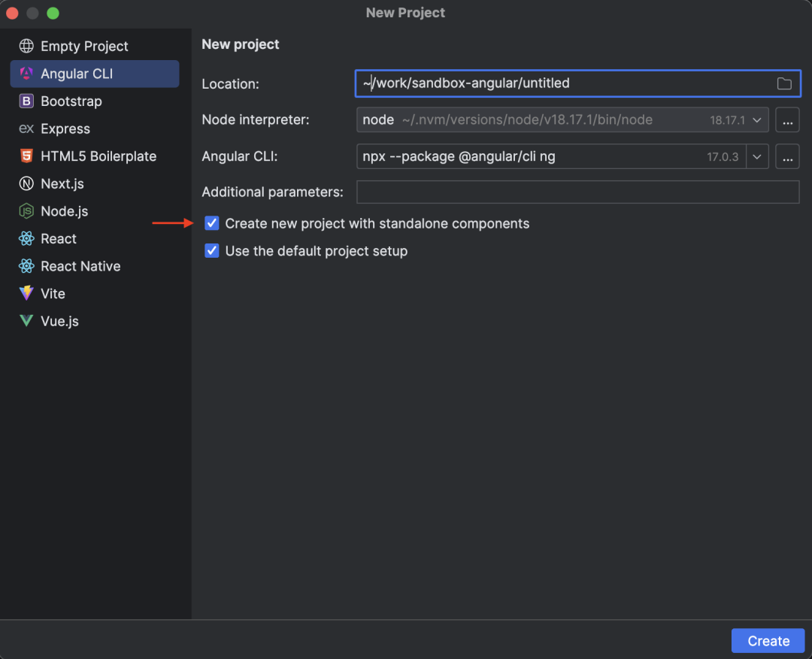This screenshot has height=659, width=812.
Task: Click the New Project window title
Action: pos(405,13)
